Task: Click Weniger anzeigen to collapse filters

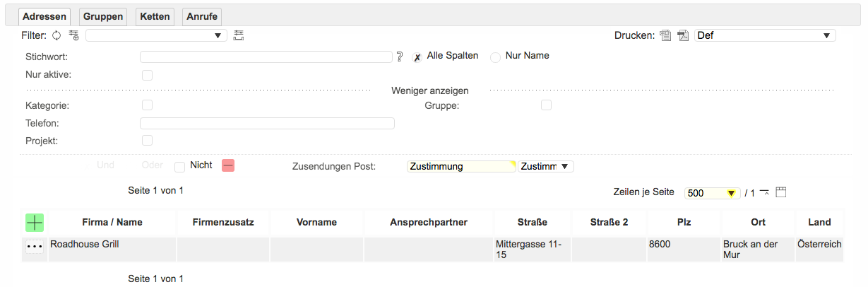Action: [429, 90]
